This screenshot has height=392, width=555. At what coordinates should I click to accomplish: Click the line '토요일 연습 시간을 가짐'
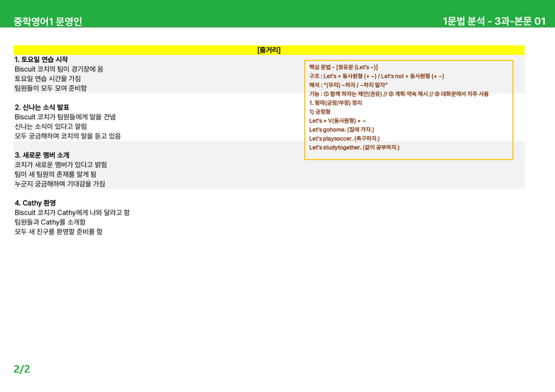48,79
